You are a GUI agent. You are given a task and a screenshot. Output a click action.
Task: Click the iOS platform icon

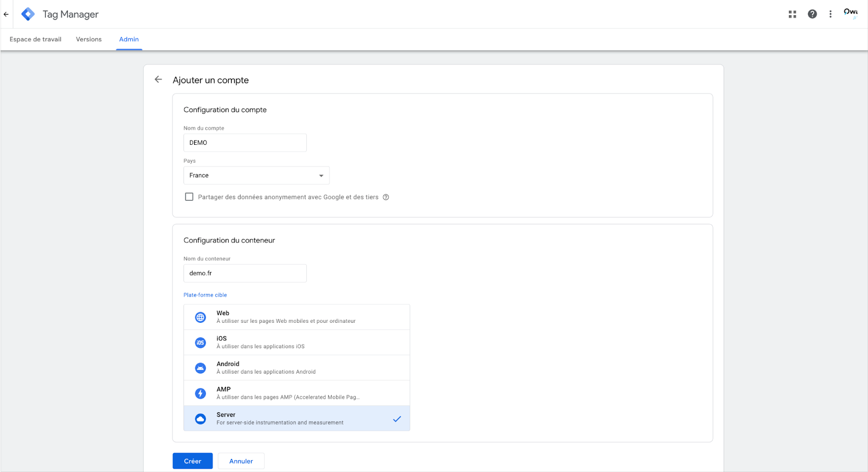pos(201,342)
